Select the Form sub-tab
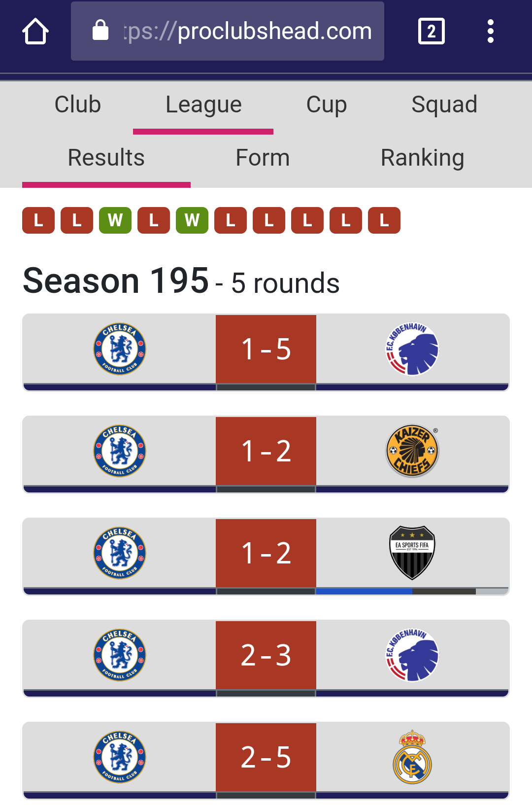Viewport: 532px width, 805px height. (263, 158)
